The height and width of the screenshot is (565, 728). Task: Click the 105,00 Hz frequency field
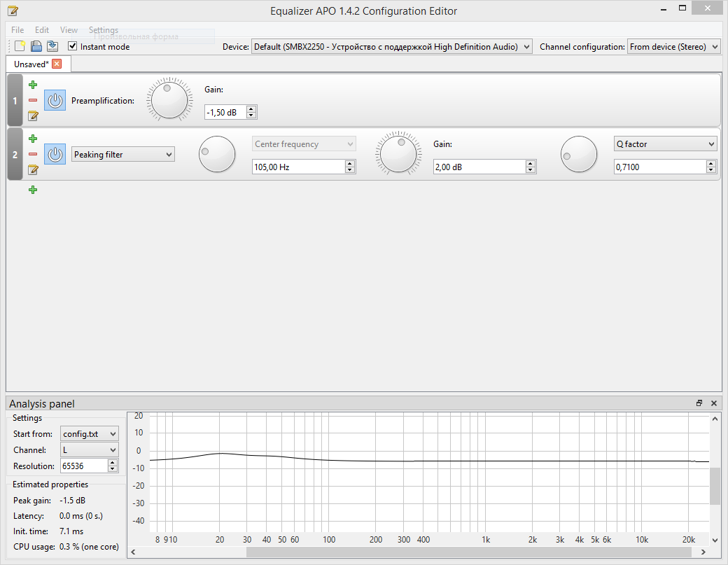pyautogui.click(x=298, y=167)
